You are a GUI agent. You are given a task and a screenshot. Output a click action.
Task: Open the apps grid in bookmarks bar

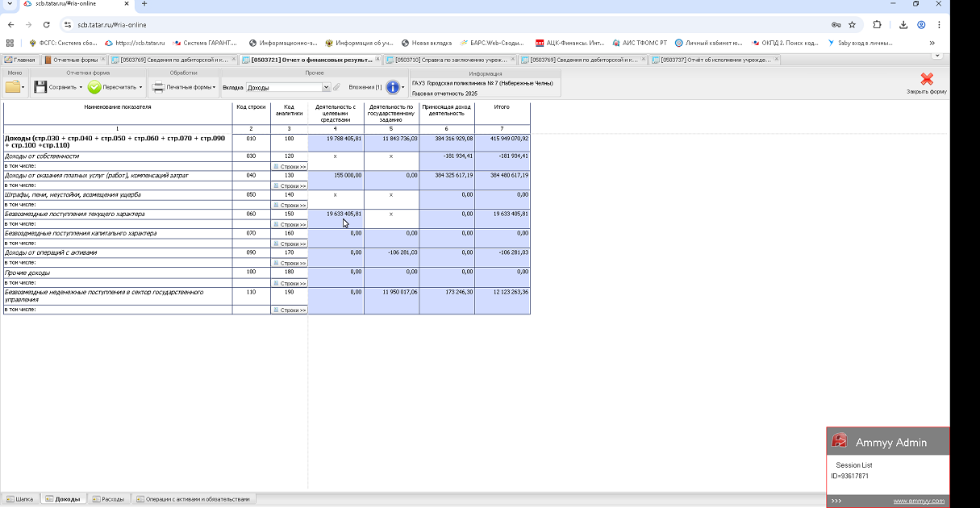10,43
